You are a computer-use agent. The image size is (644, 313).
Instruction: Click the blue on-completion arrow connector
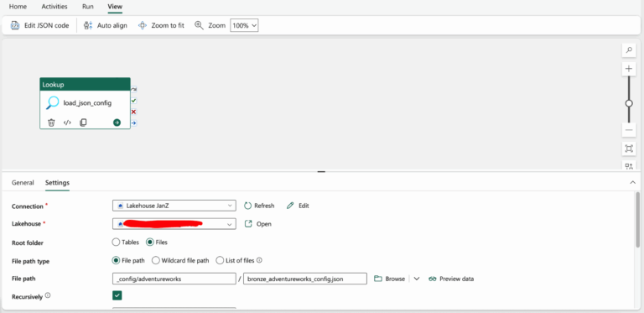133,123
